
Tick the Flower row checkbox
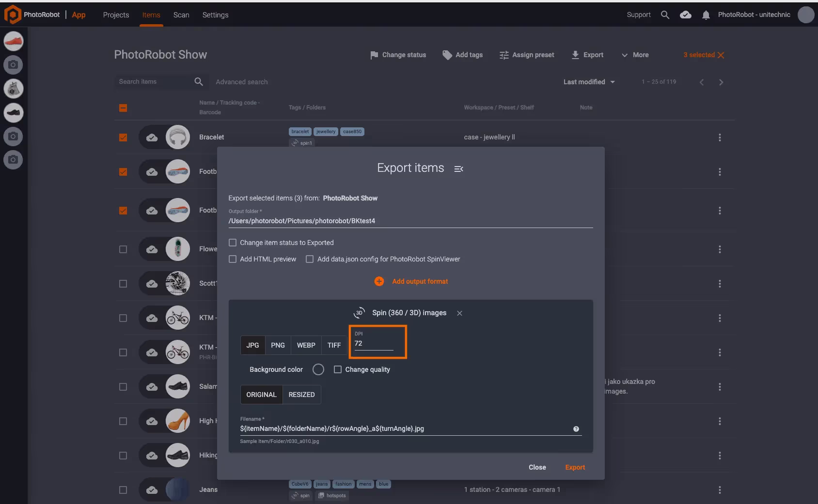(123, 249)
